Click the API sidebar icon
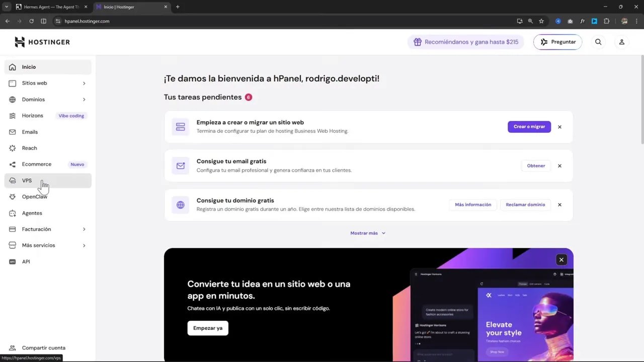644x362 pixels. [x=13, y=261]
